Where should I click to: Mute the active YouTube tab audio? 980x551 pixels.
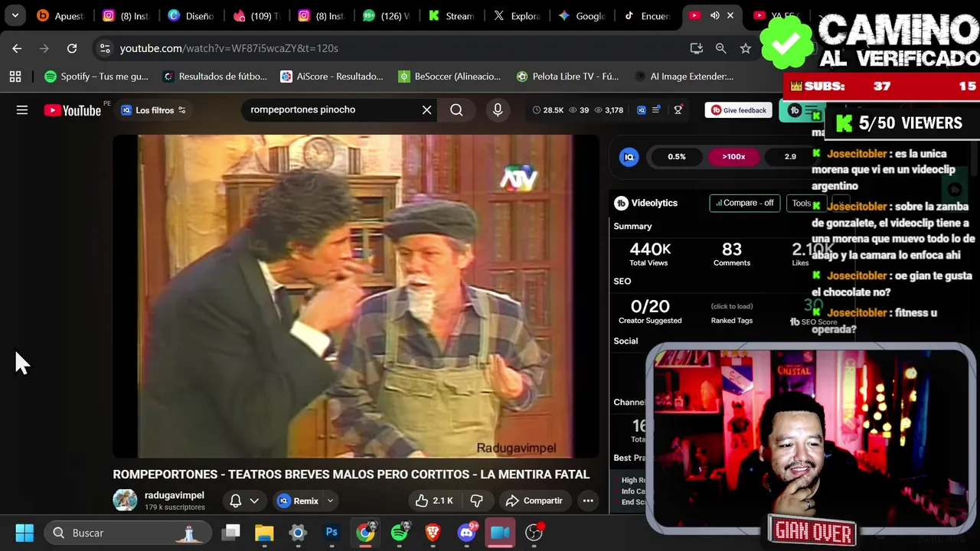(714, 15)
